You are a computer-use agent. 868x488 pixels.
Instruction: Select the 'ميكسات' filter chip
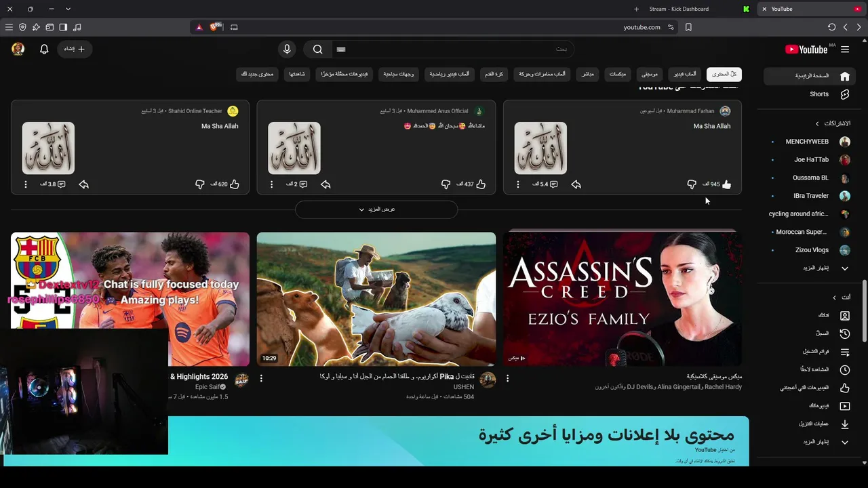click(618, 74)
